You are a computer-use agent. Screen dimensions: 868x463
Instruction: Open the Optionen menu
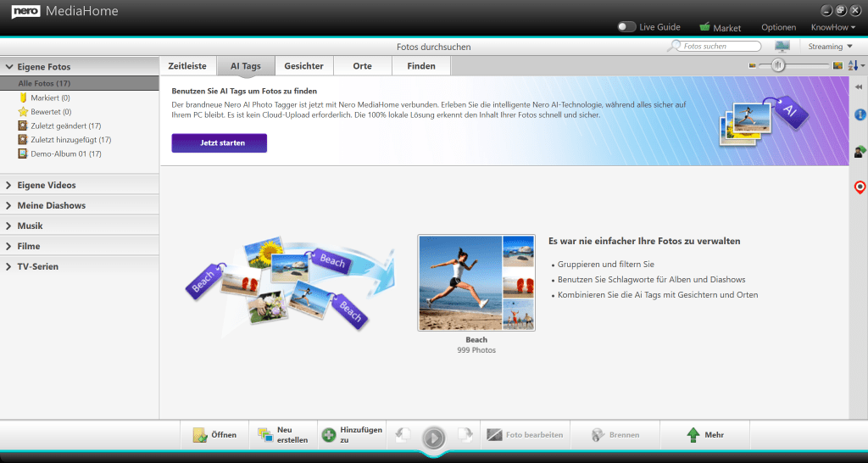[x=778, y=27]
